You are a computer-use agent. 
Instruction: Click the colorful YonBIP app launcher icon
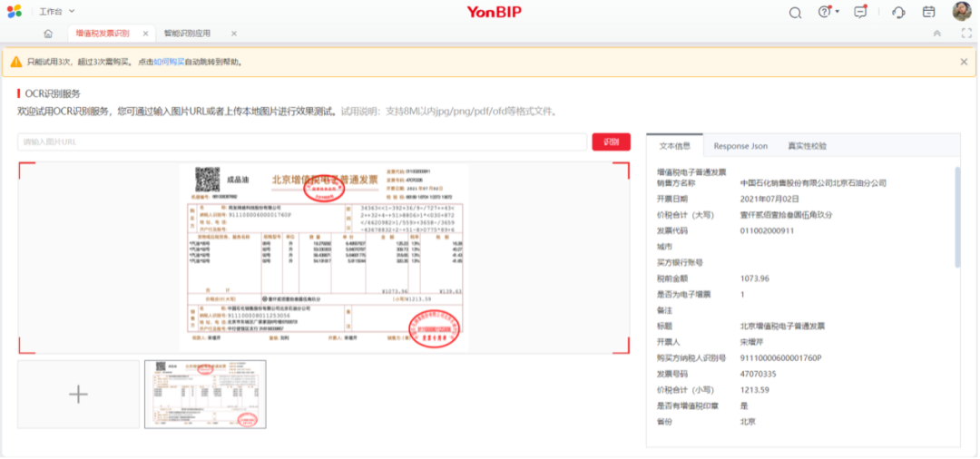point(15,11)
